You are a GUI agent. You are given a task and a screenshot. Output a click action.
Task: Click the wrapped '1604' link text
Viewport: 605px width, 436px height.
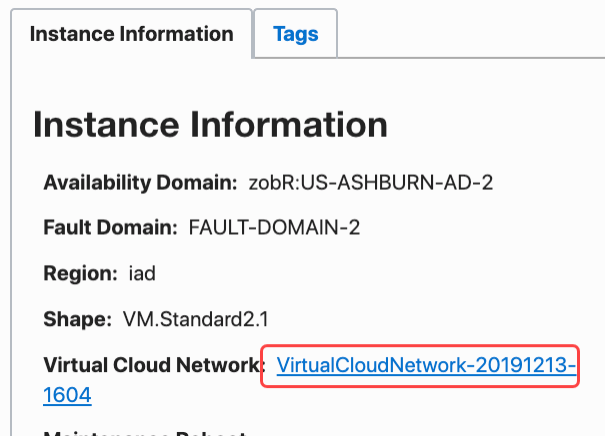[68, 396]
